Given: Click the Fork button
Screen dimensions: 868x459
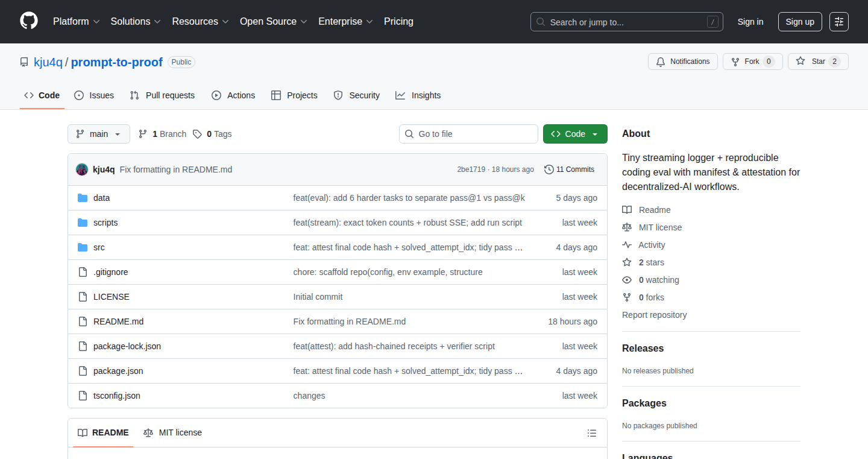Looking at the screenshot, I should [x=753, y=62].
